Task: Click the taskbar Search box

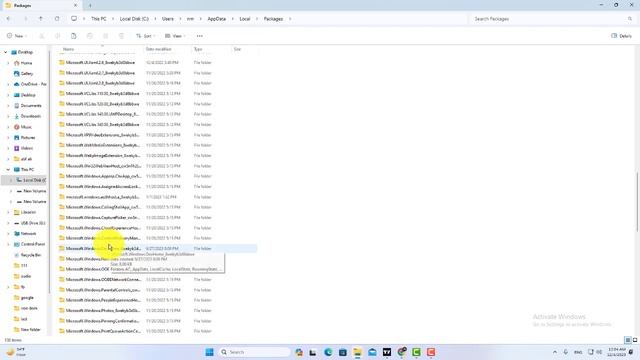Action: pyautogui.click(x=255, y=352)
